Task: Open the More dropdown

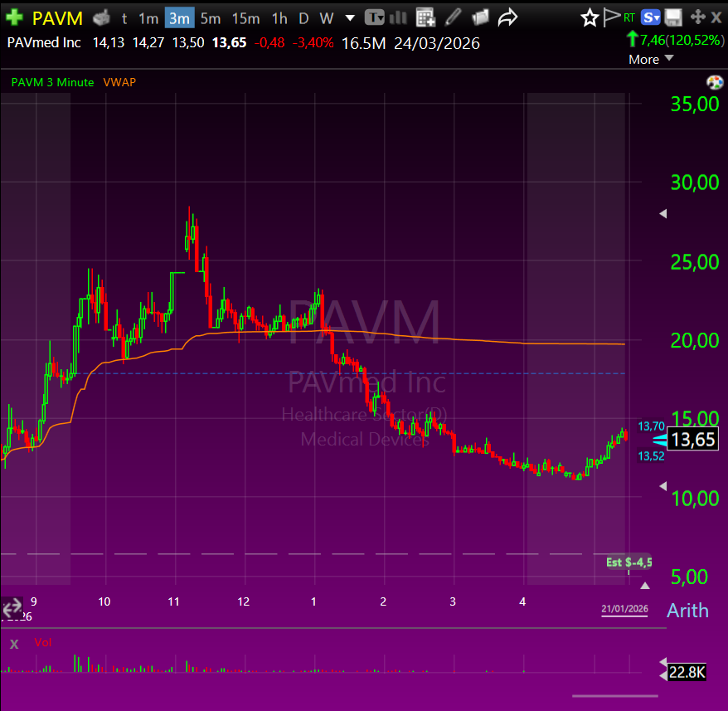Action: (643, 60)
